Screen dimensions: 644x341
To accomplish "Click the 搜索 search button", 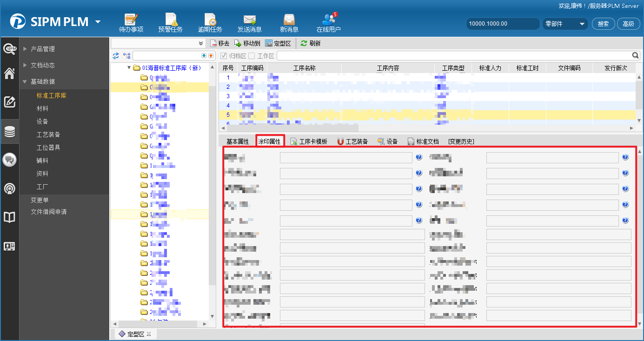I will pos(603,24).
